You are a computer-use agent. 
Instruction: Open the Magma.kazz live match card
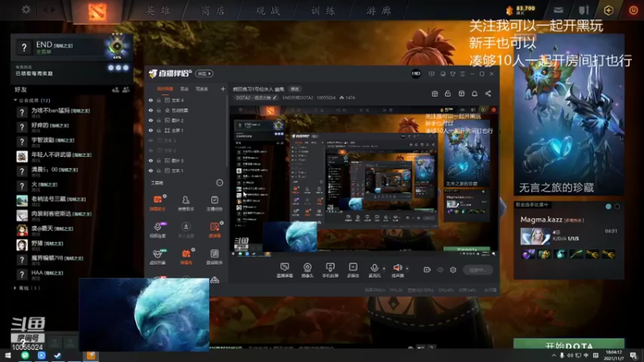point(569,239)
